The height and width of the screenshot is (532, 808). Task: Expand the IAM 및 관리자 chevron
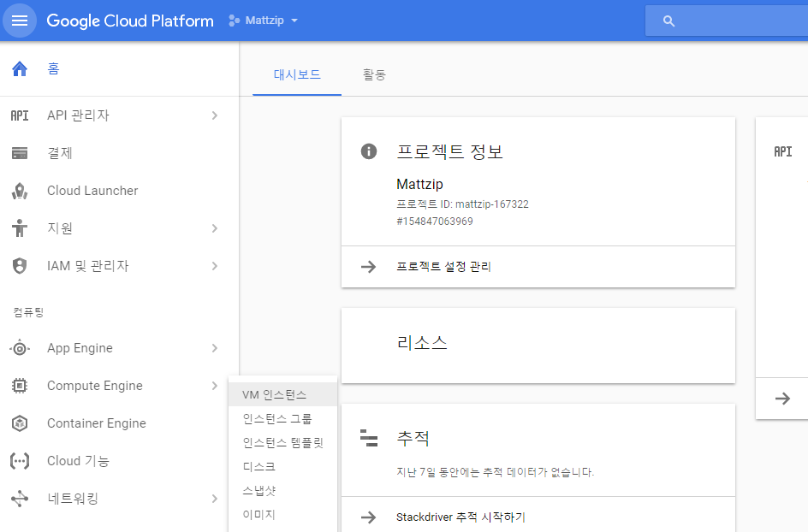pos(215,266)
